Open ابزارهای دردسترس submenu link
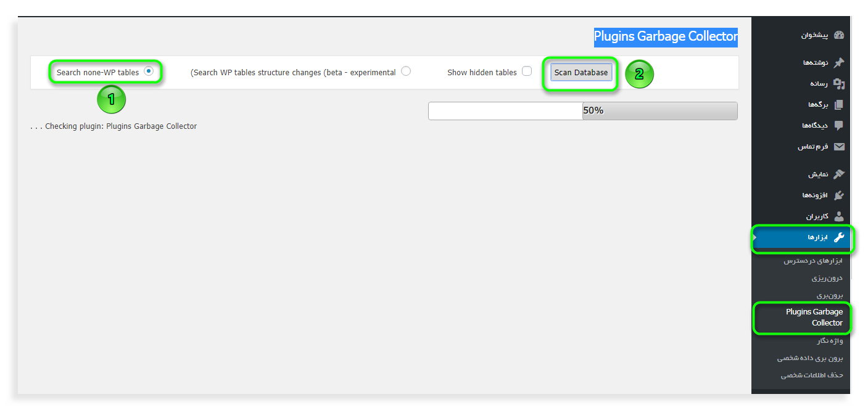The image size is (868, 410). pyautogui.click(x=813, y=261)
